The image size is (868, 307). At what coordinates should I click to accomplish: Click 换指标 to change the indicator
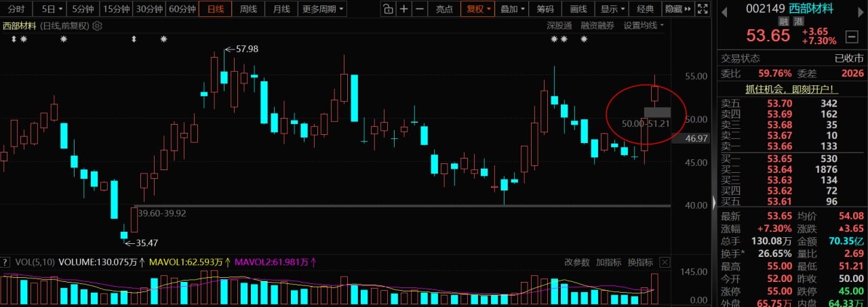[640, 262]
